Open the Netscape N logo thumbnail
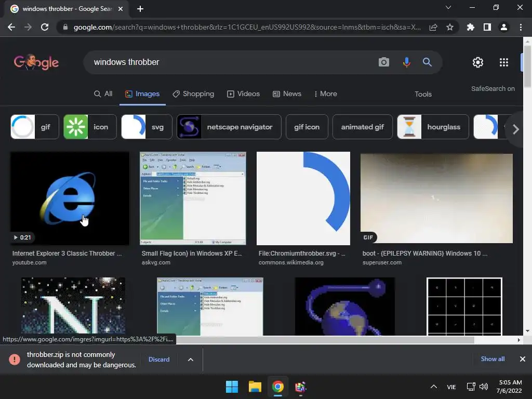This screenshot has width=532, height=399. tap(73, 306)
